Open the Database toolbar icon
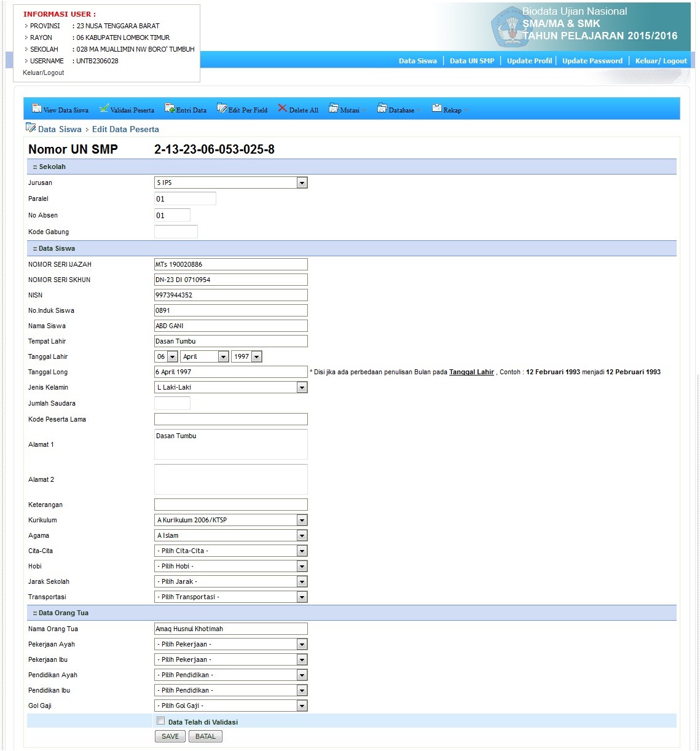 click(x=398, y=108)
